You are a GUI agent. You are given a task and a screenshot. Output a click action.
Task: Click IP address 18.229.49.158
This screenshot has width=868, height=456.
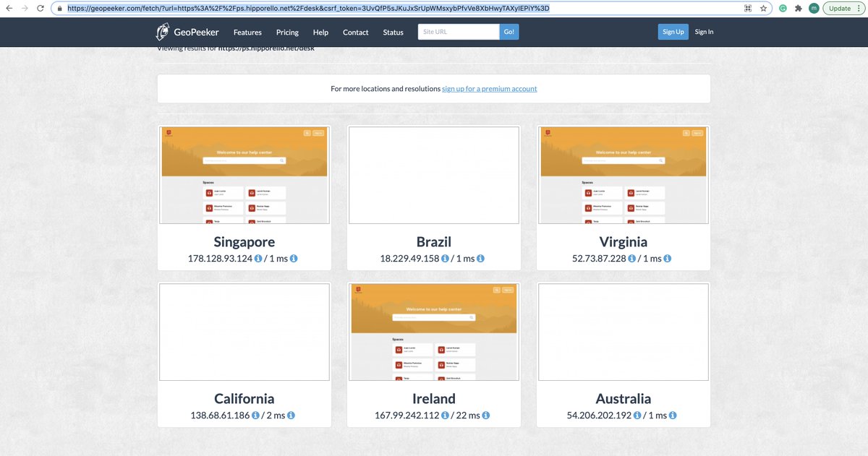pyautogui.click(x=409, y=258)
